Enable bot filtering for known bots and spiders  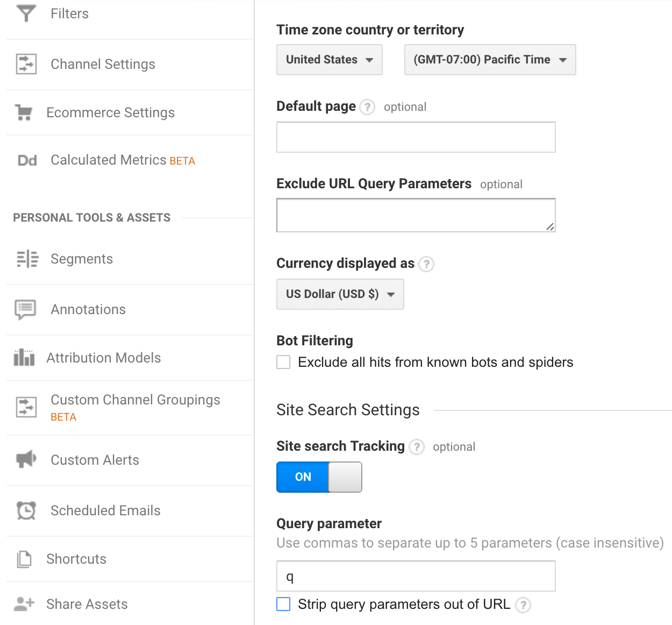coord(283,362)
